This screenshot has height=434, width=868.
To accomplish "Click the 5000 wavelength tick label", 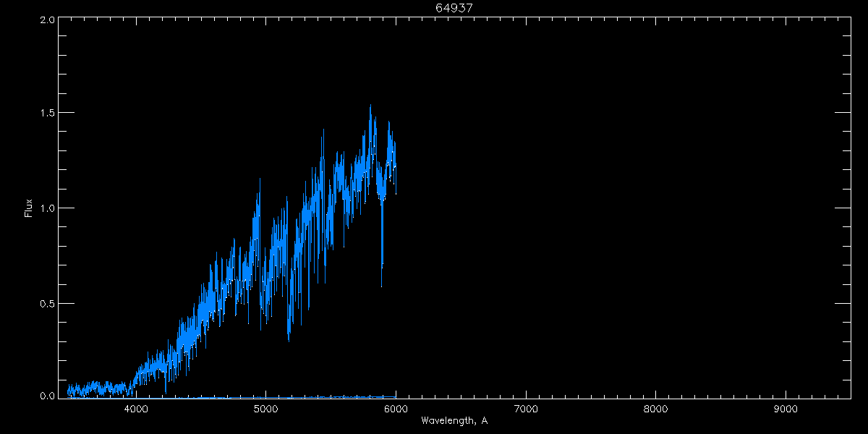I will (x=265, y=409).
